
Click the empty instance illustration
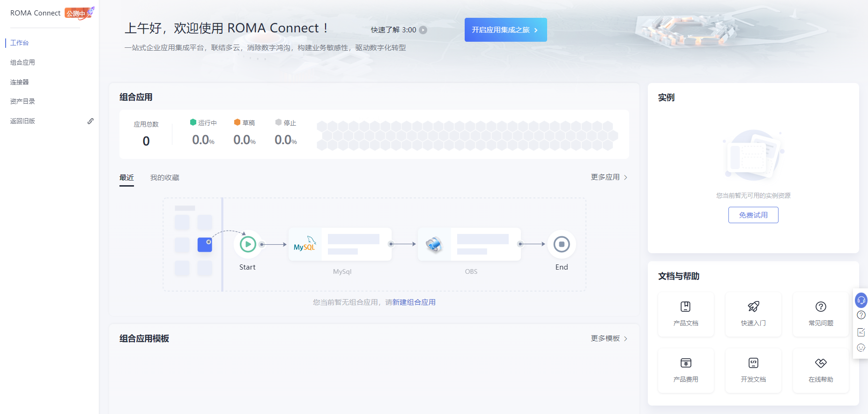point(753,156)
